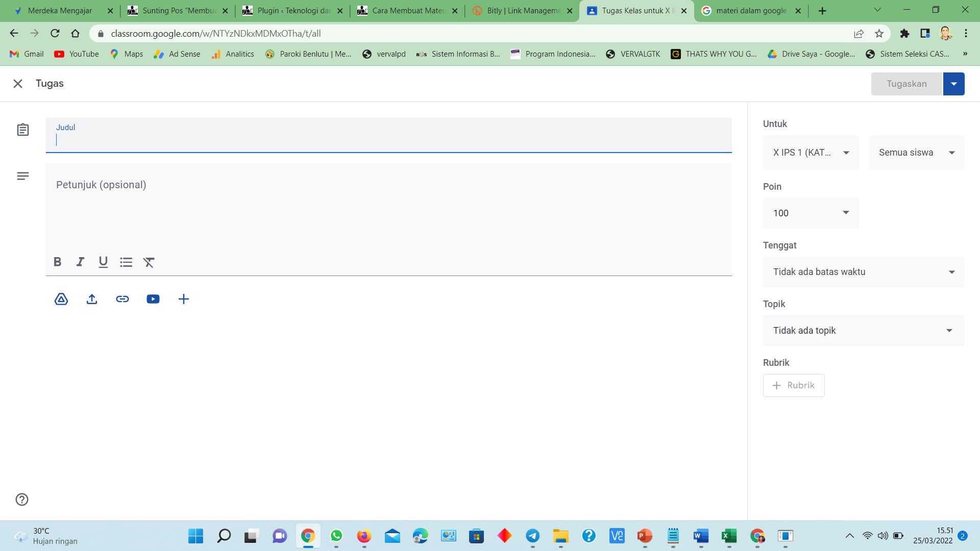The image size is (980, 551).
Task: Switch to the Bitly Link Management tab
Action: pyautogui.click(x=522, y=11)
